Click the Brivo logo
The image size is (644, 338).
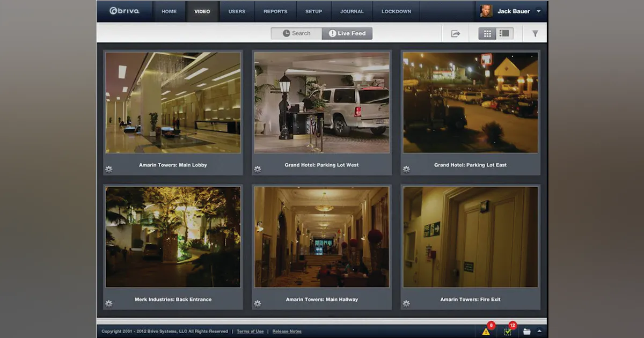[125, 11]
